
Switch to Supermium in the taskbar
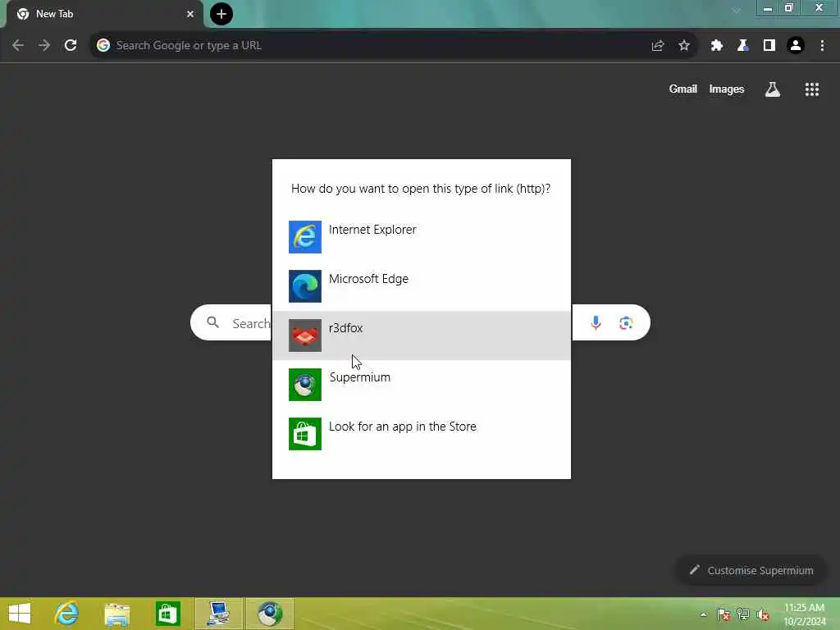[x=270, y=614]
